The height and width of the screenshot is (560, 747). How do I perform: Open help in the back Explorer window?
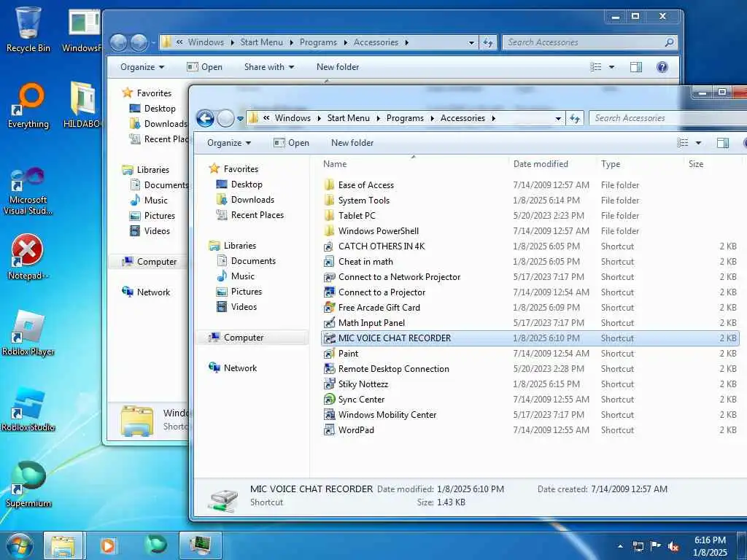662,67
